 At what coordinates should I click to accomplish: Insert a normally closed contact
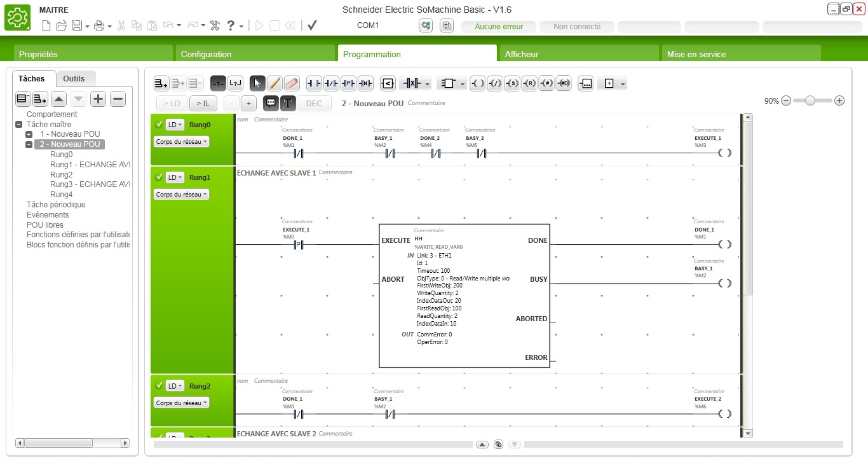[331, 83]
